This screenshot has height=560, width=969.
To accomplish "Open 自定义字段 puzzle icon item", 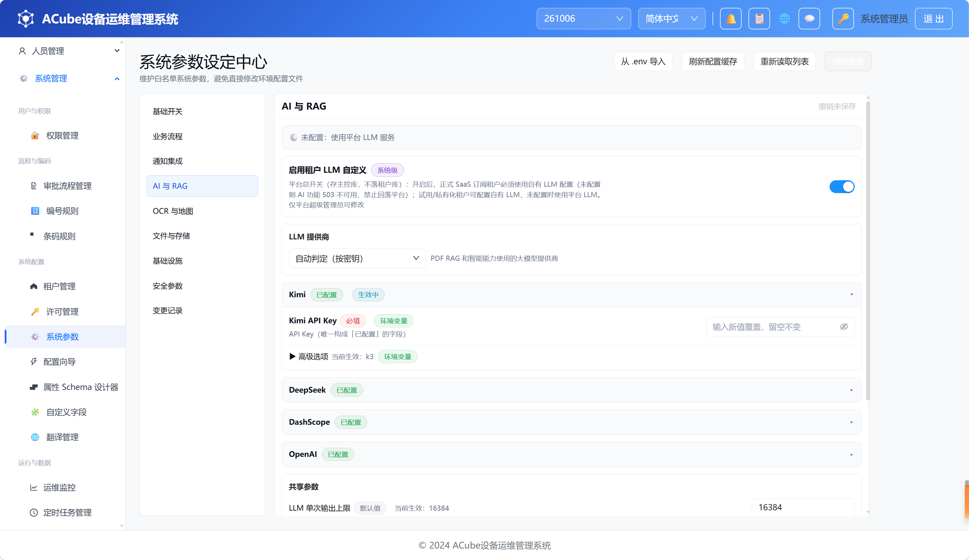I will coord(65,412).
